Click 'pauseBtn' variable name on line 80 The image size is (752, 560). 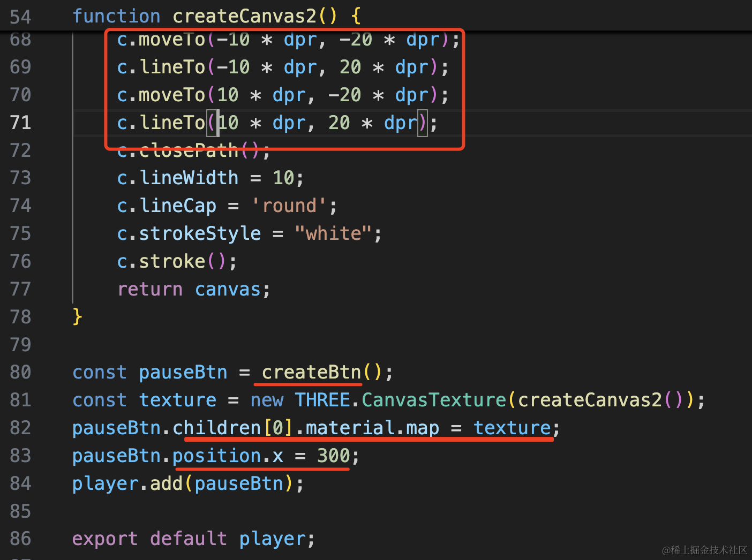(x=183, y=372)
